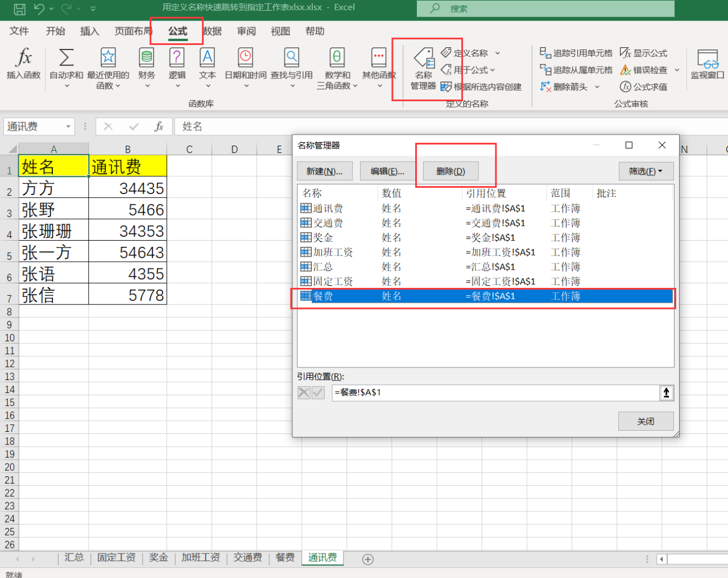This screenshot has height=578, width=728.
Task: Switch to the 交通费 sheet tab
Action: (x=248, y=558)
